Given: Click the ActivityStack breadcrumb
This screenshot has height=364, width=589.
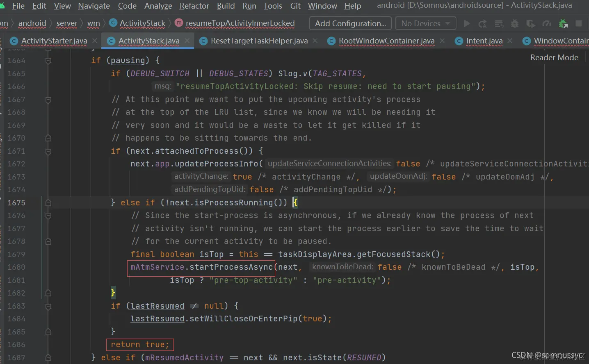Looking at the screenshot, I should click(x=142, y=23).
